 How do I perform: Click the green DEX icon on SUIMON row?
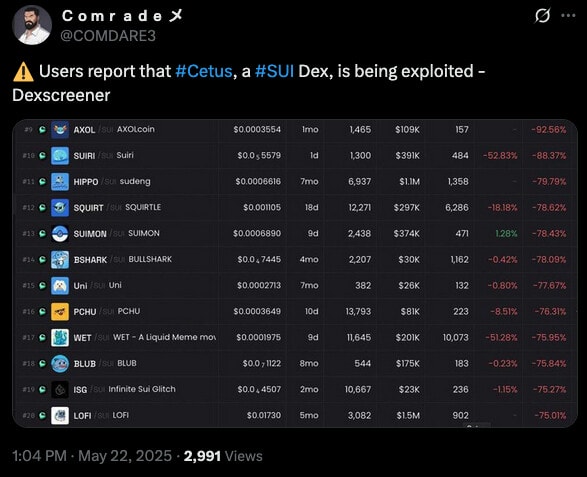43,234
